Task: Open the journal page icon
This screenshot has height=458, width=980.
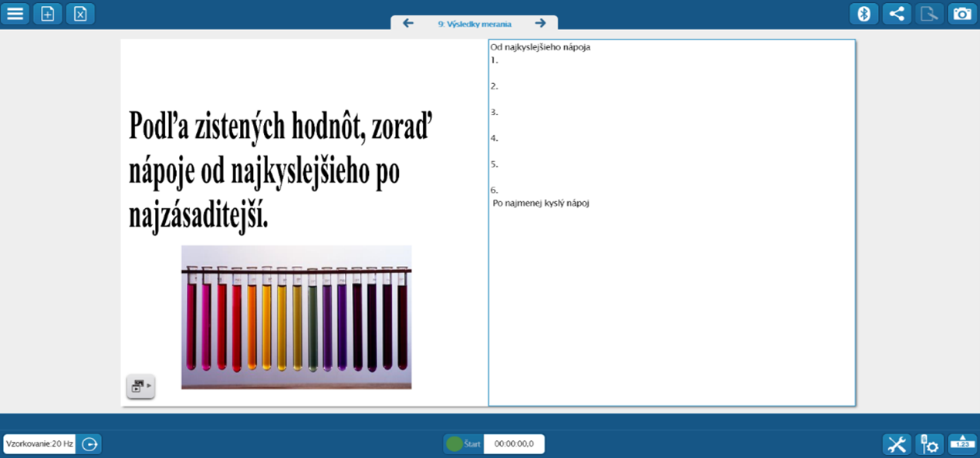Action: pos(930,13)
